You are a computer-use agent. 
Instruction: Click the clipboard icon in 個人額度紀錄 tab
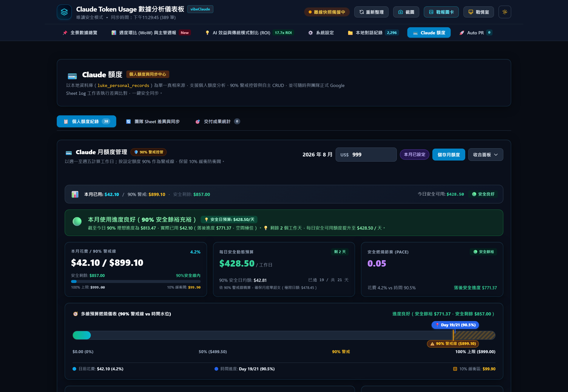click(66, 122)
